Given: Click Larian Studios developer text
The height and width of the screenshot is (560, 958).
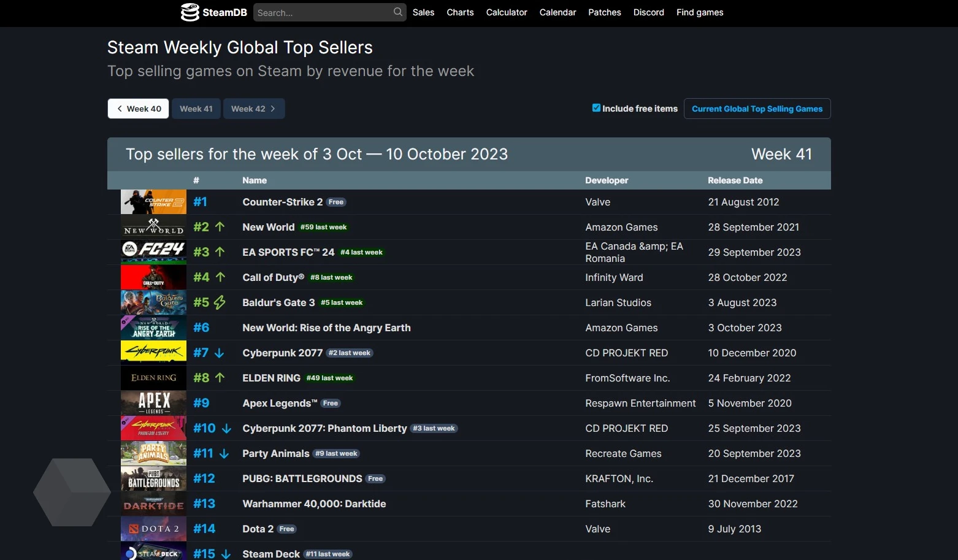Looking at the screenshot, I should click(x=618, y=302).
